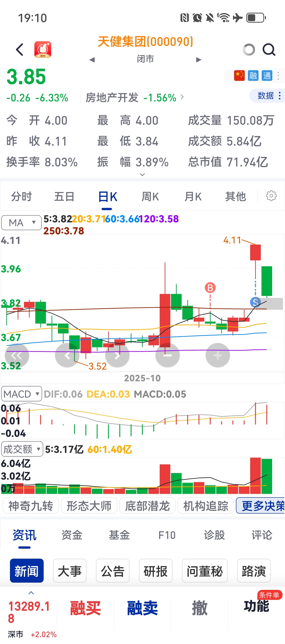Switch to 分时 chart tab
The width and height of the screenshot is (285, 644).
pyautogui.click(x=21, y=196)
